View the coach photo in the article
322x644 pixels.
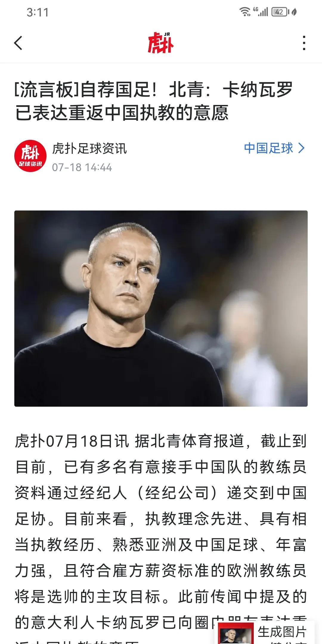pos(161,309)
